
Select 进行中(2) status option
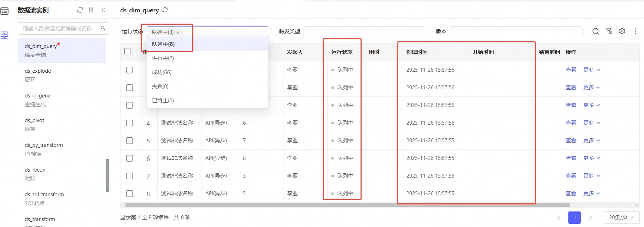[x=163, y=58]
